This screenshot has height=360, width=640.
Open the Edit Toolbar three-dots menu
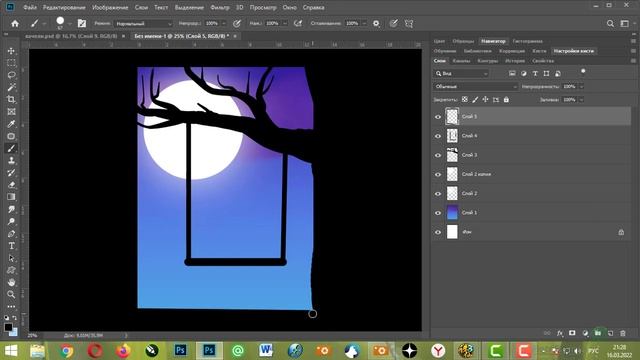coord(11,307)
